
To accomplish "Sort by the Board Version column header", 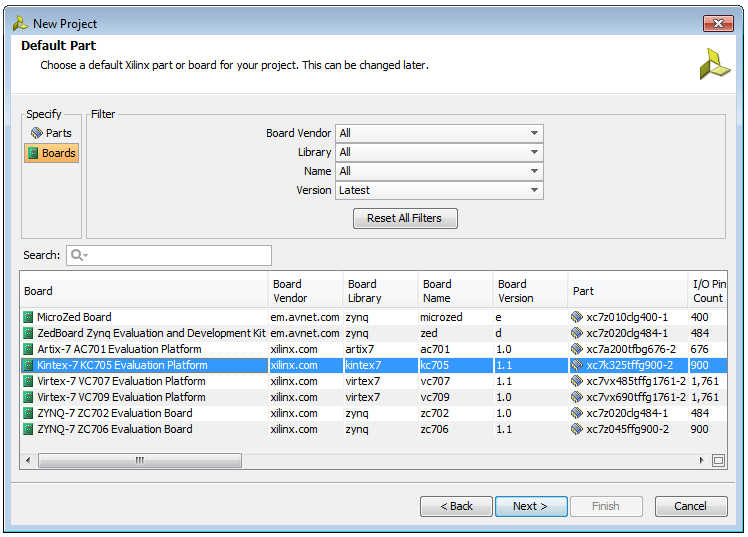I will pos(530,291).
